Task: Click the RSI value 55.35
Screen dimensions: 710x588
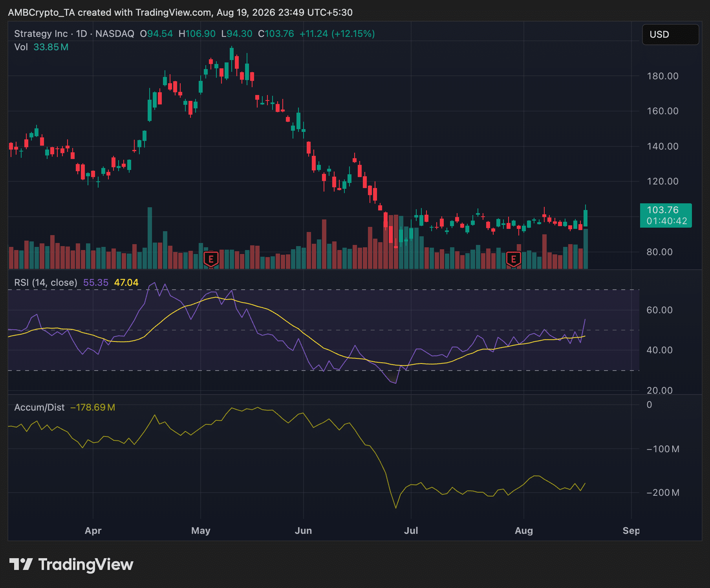Action: [96, 283]
